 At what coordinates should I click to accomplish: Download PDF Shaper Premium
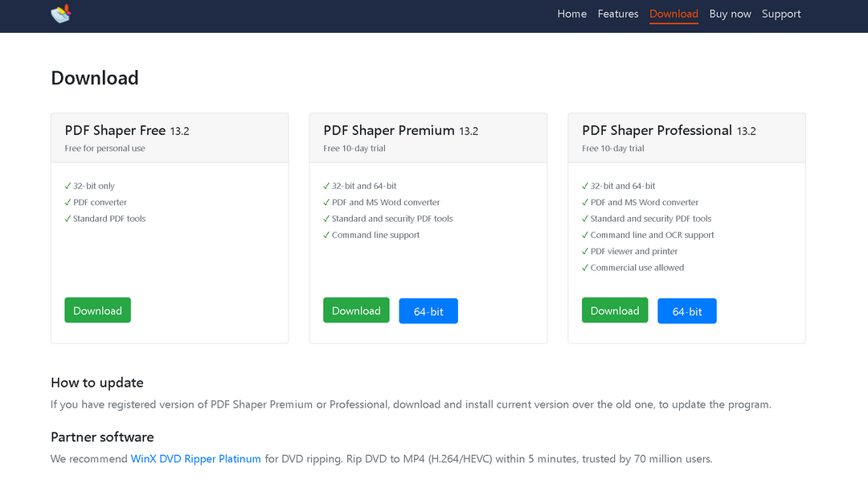356,310
